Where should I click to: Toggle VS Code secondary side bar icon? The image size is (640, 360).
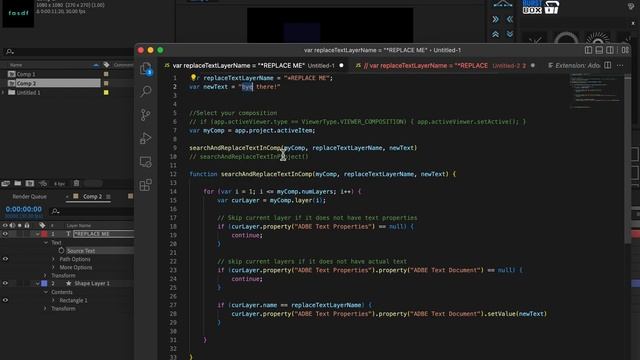click(609, 50)
